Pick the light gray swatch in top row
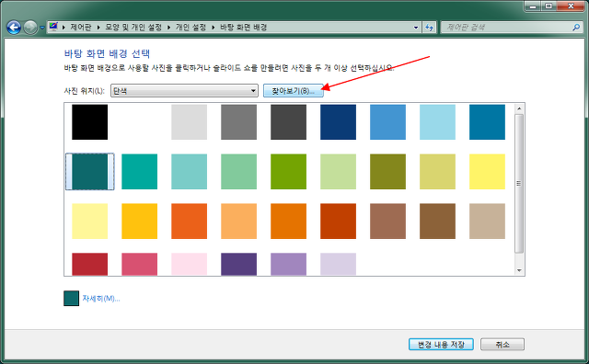This screenshot has height=364, width=589. pyautogui.click(x=189, y=122)
